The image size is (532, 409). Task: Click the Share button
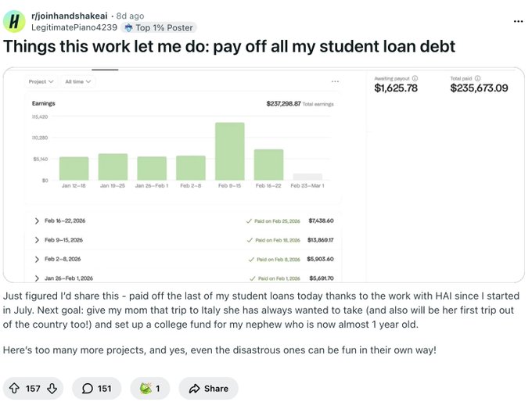[x=208, y=388]
